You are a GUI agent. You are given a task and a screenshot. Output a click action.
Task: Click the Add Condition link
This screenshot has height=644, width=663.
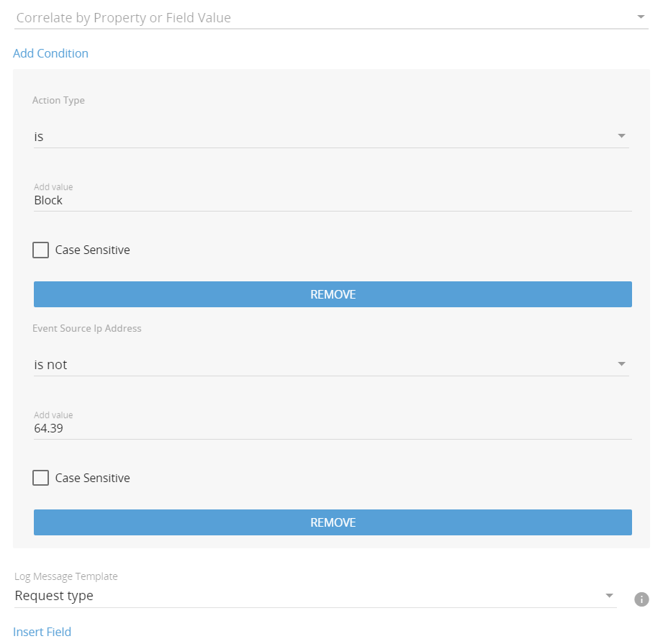(50, 53)
